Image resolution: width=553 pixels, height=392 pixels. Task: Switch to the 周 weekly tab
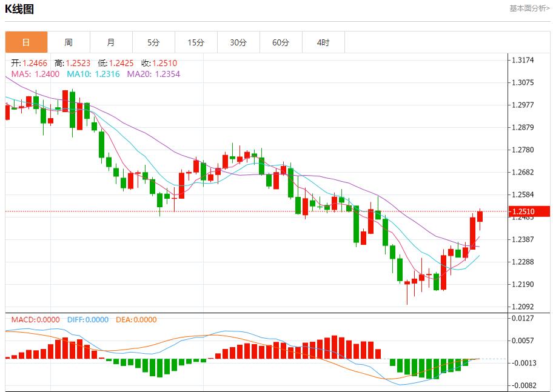click(69, 42)
